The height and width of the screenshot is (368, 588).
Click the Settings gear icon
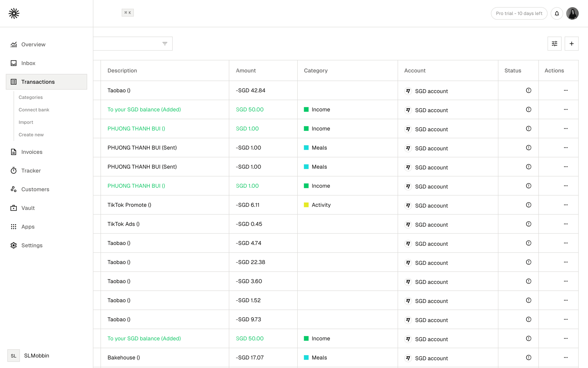pos(13,245)
